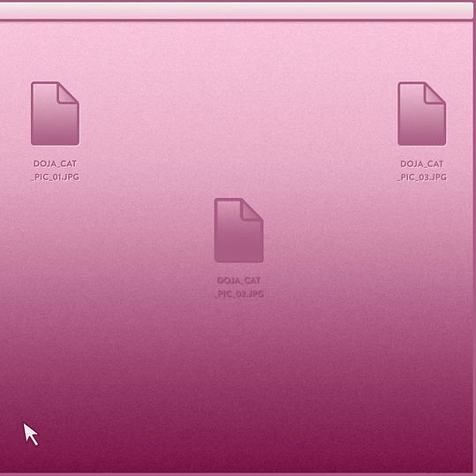Click the DOJA_CAT_PIC_01.JPG filename label
Image resolution: width=476 pixels, height=476 pixels.
[x=56, y=170]
